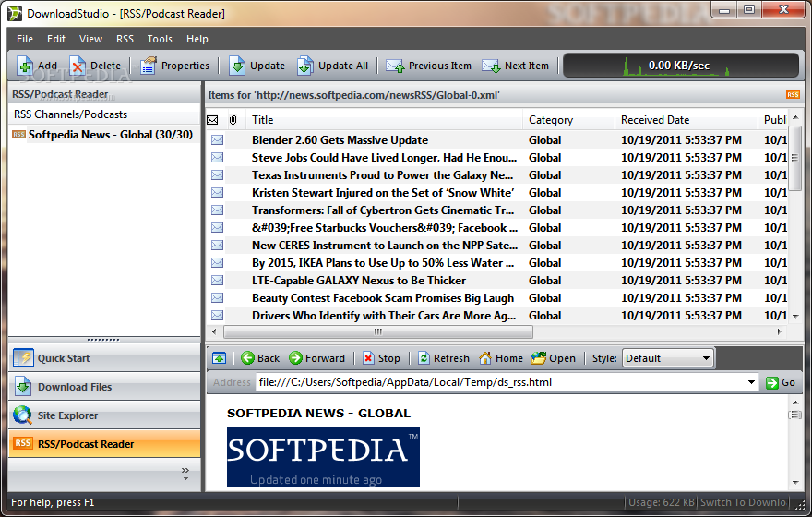Click the green Go button

781,383
